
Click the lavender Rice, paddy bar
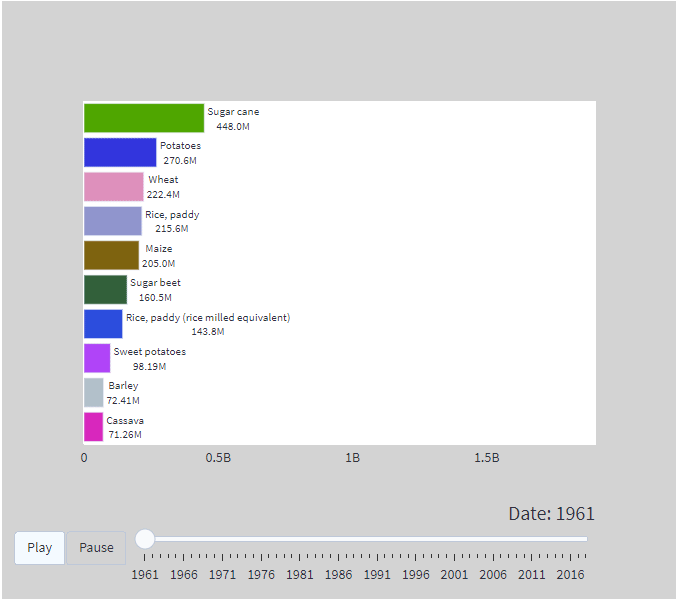point(113,221)
